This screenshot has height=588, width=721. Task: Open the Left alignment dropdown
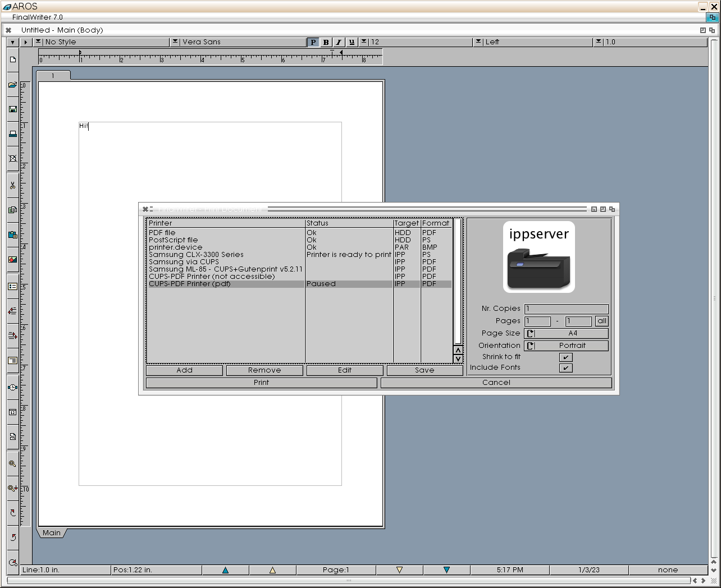click(478, 42)
